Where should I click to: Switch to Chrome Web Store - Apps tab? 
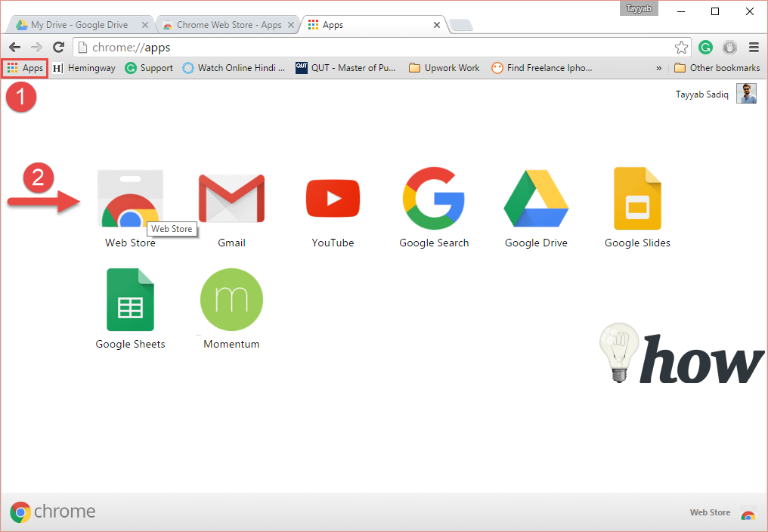(x=229, y=25)
